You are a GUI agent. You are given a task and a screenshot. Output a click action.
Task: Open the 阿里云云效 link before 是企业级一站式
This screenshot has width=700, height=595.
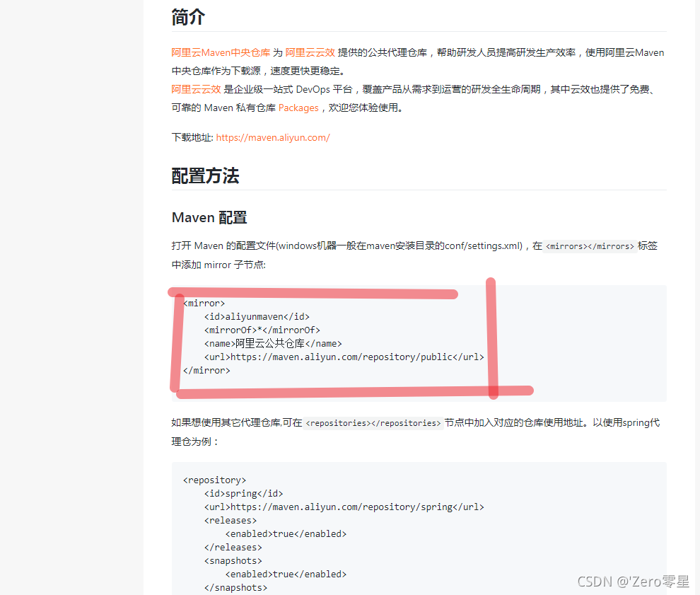pos(196,89)
